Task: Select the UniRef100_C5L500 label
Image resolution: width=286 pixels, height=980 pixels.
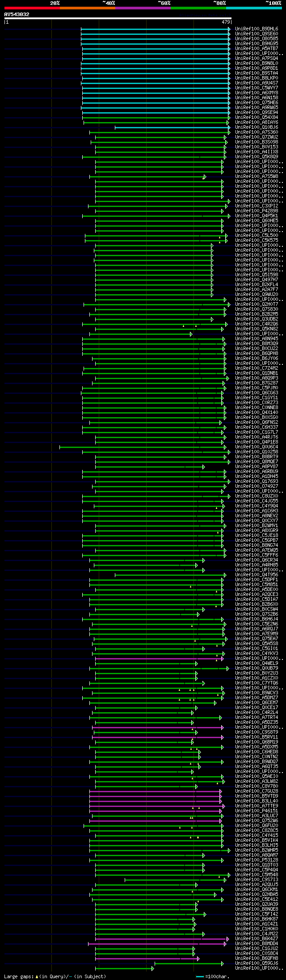Action: (257, 235)
